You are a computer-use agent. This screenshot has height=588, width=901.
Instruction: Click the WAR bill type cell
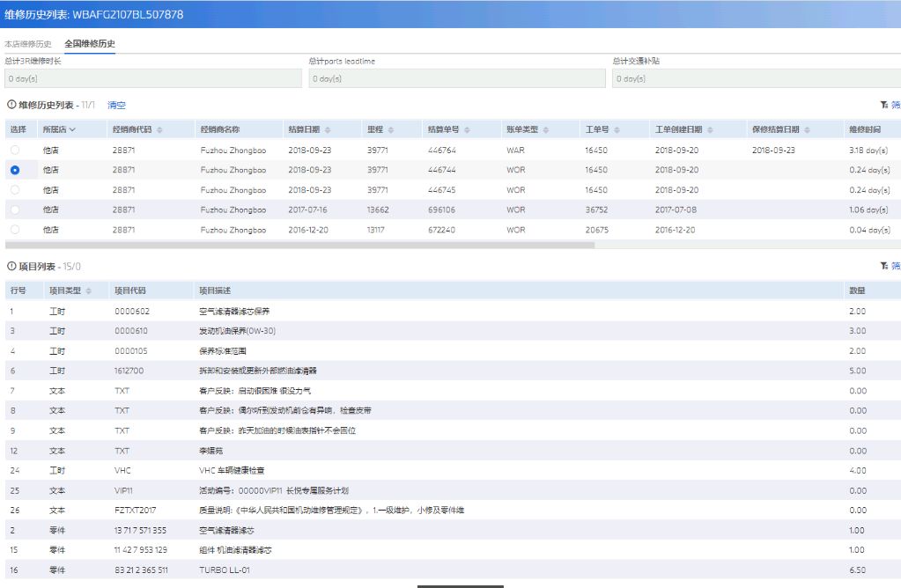point(515,151)
